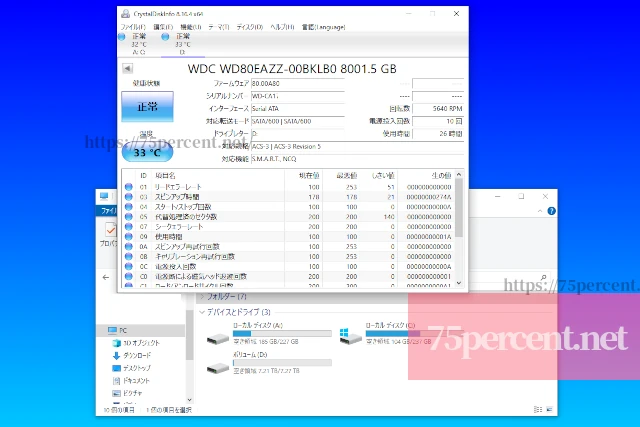The height and width of the screenshot is (427, 640).
Task: Click the blue status icon for ID 0B
Action: tap(129, 256)
